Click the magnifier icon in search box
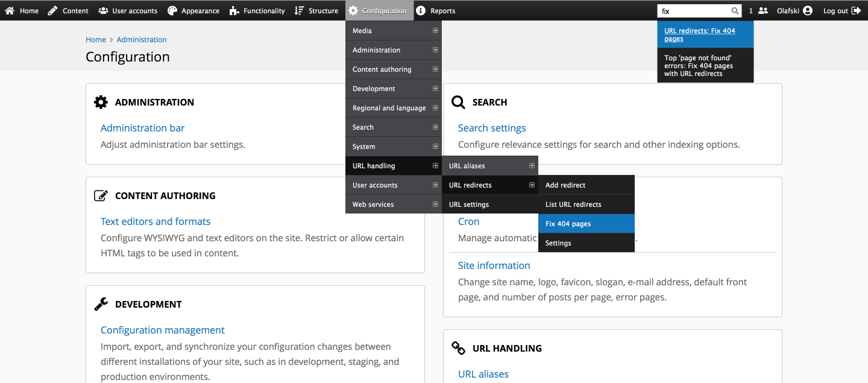This screenshot has height=383, width=868. point(735,11)
